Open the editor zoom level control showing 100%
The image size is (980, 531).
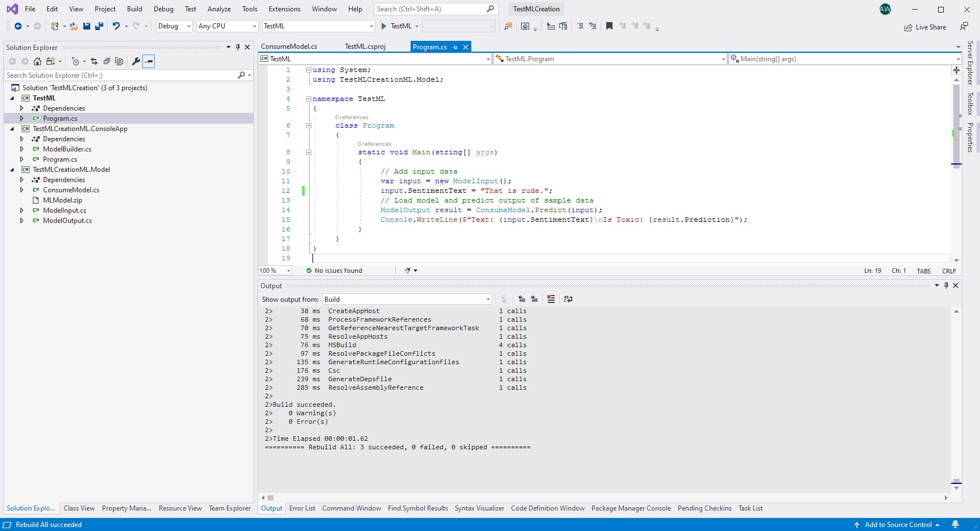274,271
